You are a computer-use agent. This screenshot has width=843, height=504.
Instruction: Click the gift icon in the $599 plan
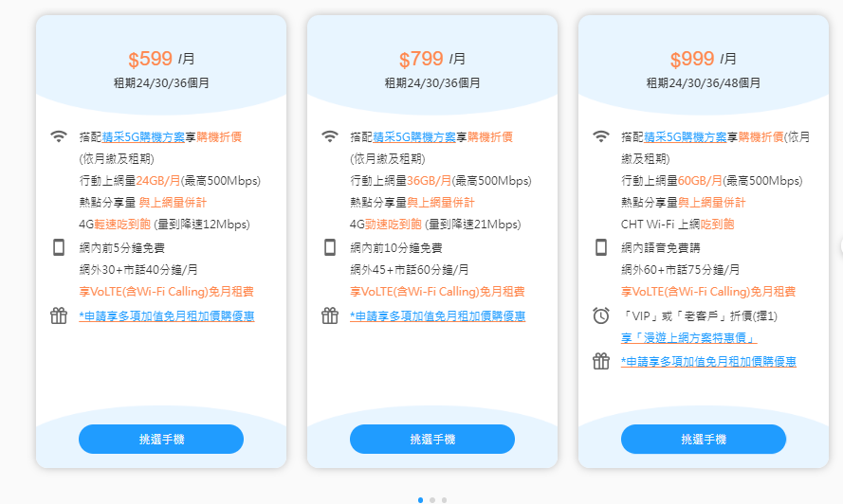point(59,315)
